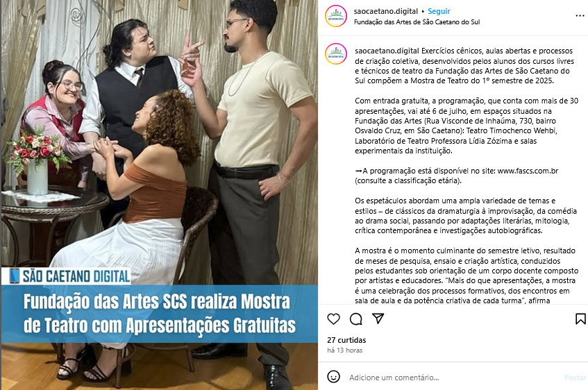
Task: Open the emoji picker smiley icon
Action: pos(333,377)
